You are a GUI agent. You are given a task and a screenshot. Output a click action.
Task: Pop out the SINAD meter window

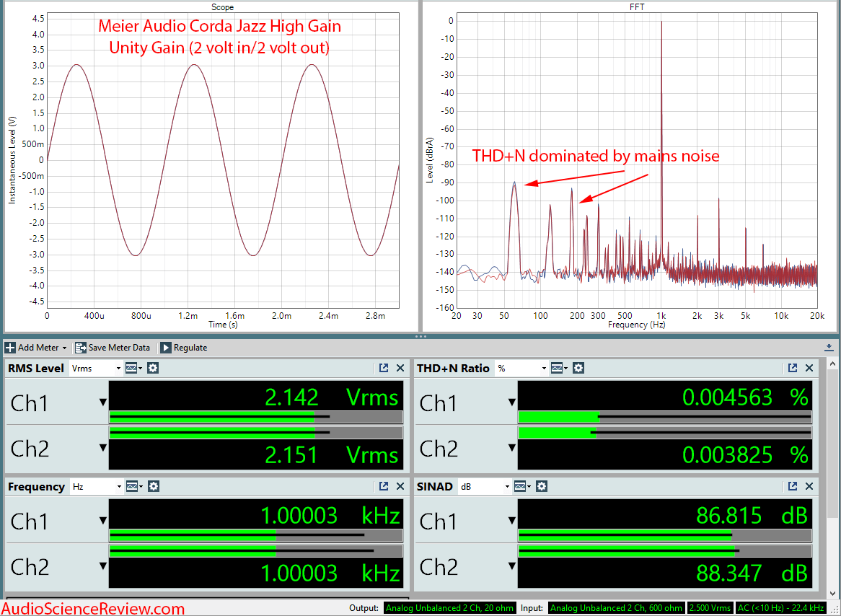point(793,486)
